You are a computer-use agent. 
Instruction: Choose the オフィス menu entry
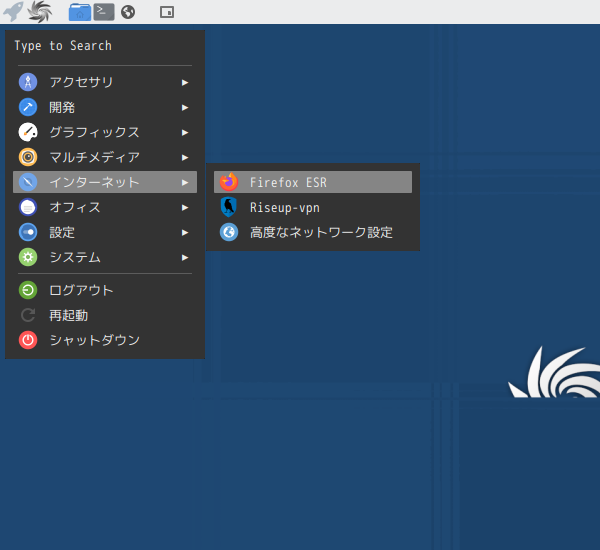[x=105, y=207]
